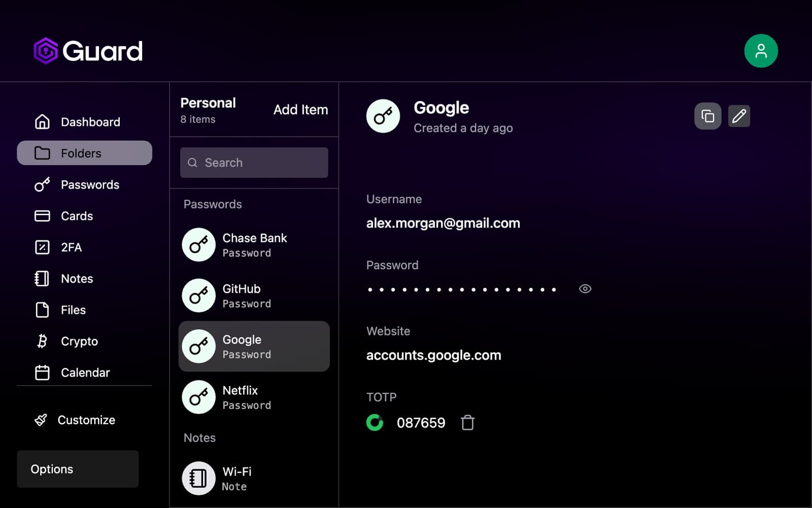Open the Calendar section
The height and width of the screenshot is (508, 812).
[84, 372]
